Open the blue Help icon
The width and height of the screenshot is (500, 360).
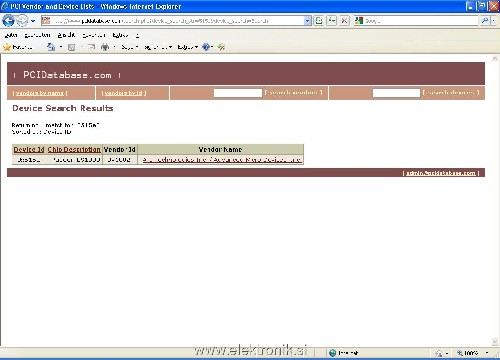click(206, 47)
